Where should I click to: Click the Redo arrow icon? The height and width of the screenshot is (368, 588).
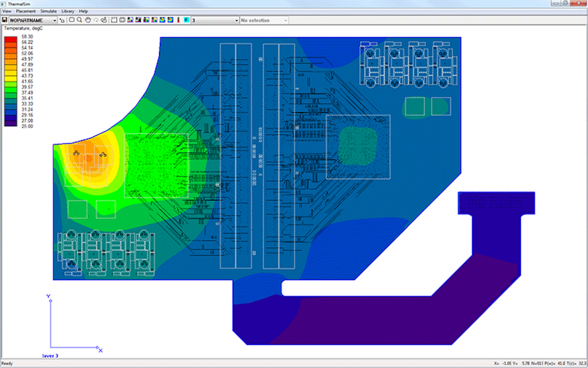pos(104,20)
